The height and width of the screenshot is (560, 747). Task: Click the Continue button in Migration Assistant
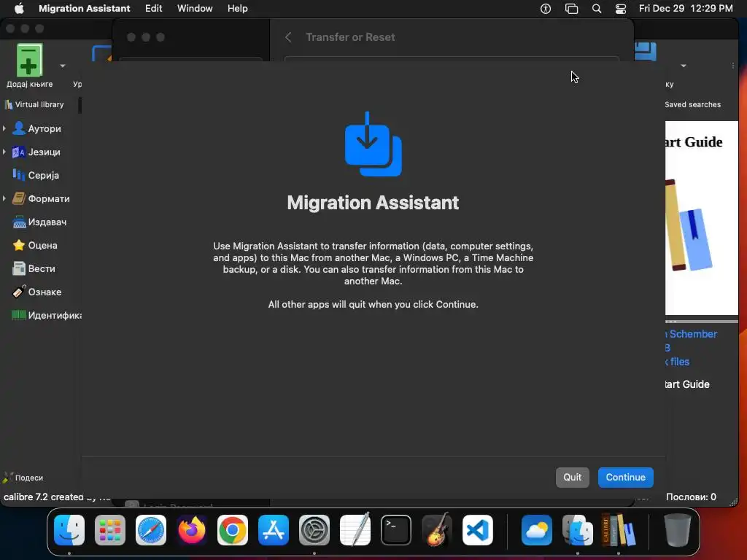click(x=625, y=477)
